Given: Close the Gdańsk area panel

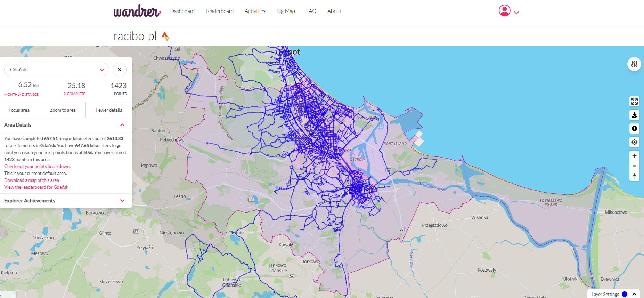Looking at the screenshot, I should point(120,70).
